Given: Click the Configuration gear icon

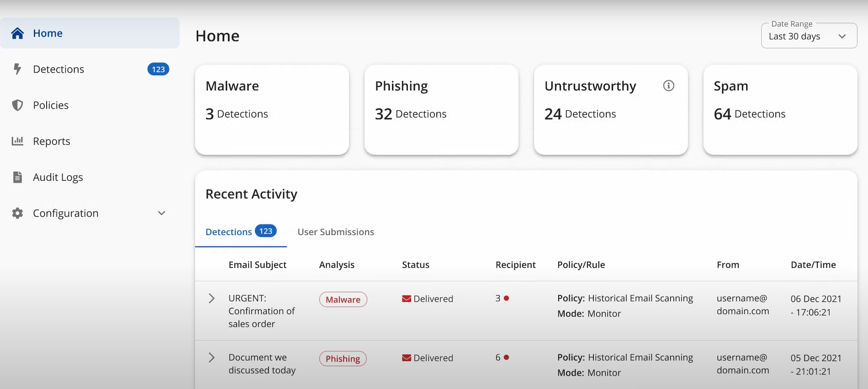Looking at the screenshot, I should coord(17,213).
